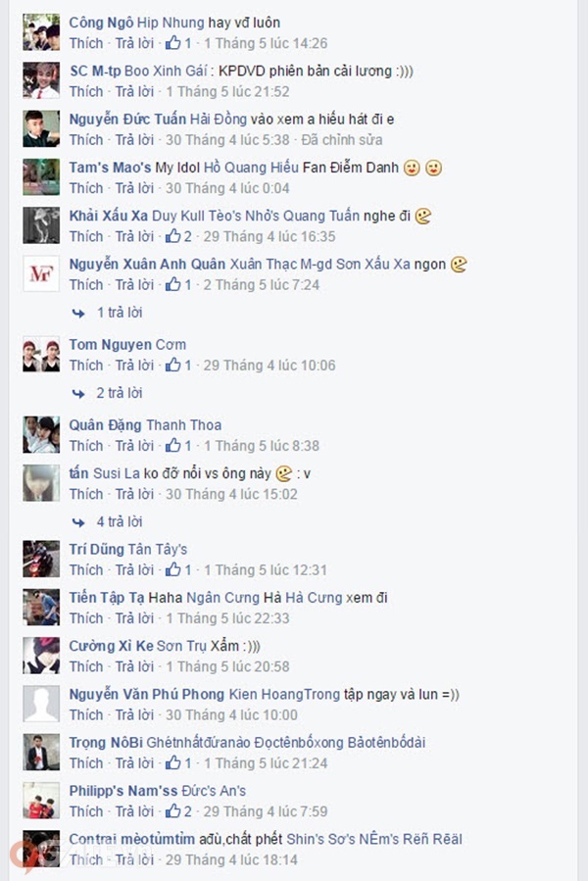Click the thumbs-up icon on Quân Đặng's comment
Viewport: 588px width, 881px height.
tap(172, 446)
